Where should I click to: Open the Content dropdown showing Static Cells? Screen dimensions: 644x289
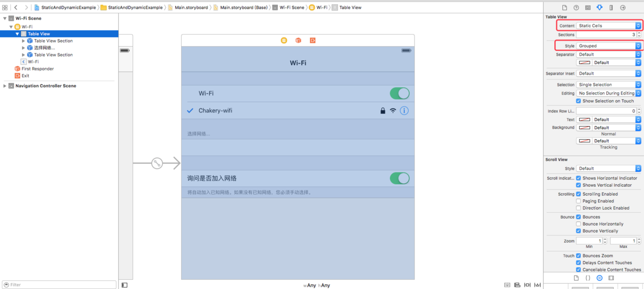[609, 25]
